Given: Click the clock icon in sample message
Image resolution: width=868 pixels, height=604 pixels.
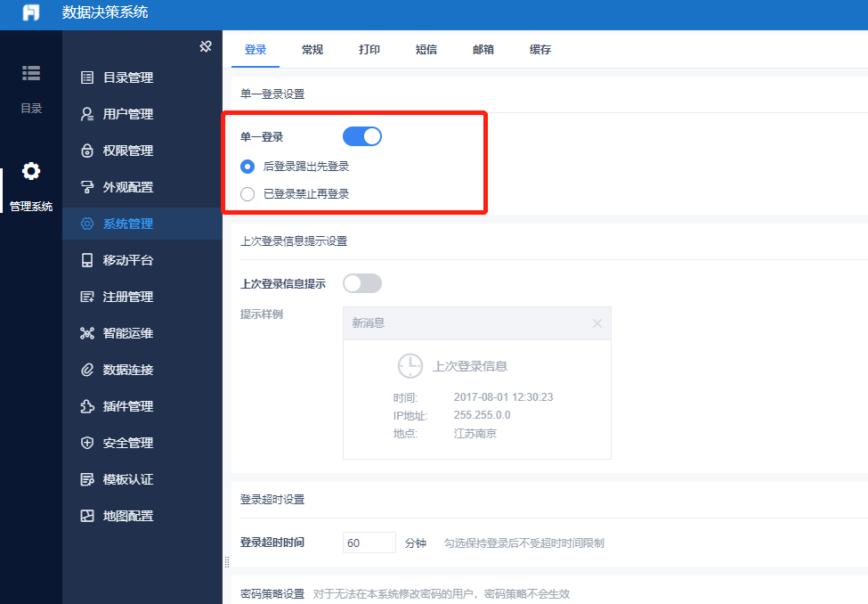Looking at the screenshot, I should click(x=410, y=366).
